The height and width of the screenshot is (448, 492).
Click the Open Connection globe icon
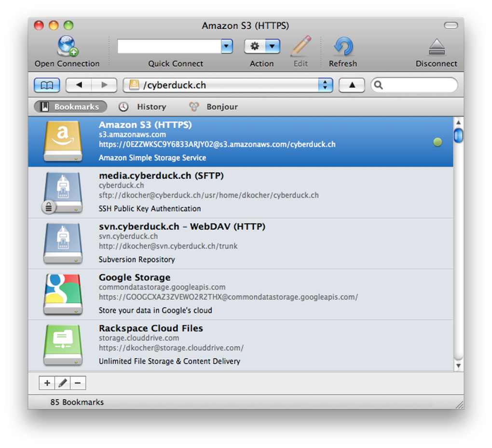coord(67,47)
